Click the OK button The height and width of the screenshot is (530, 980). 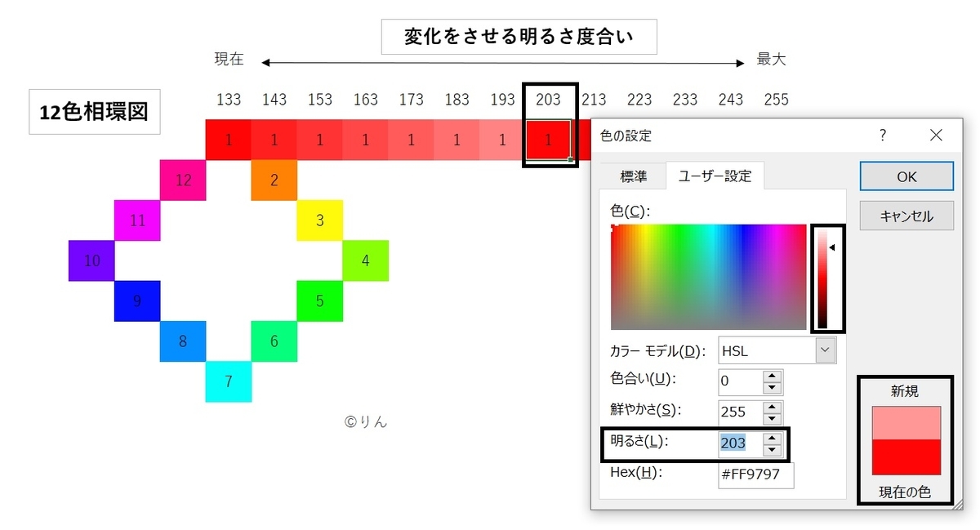click(x=906, y=176)
